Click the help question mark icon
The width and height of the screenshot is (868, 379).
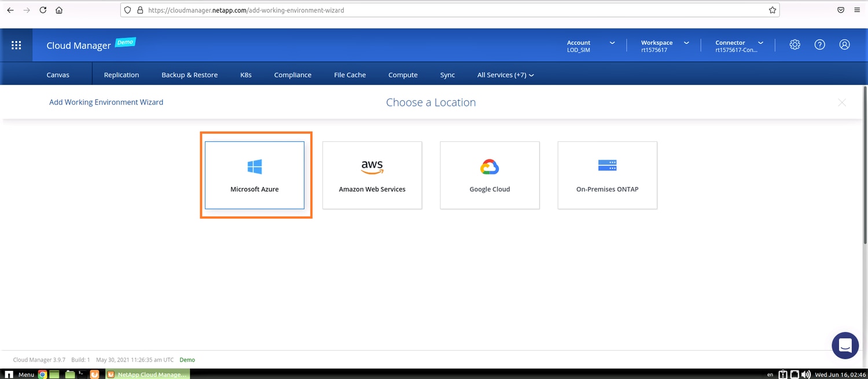click(819, 45)
